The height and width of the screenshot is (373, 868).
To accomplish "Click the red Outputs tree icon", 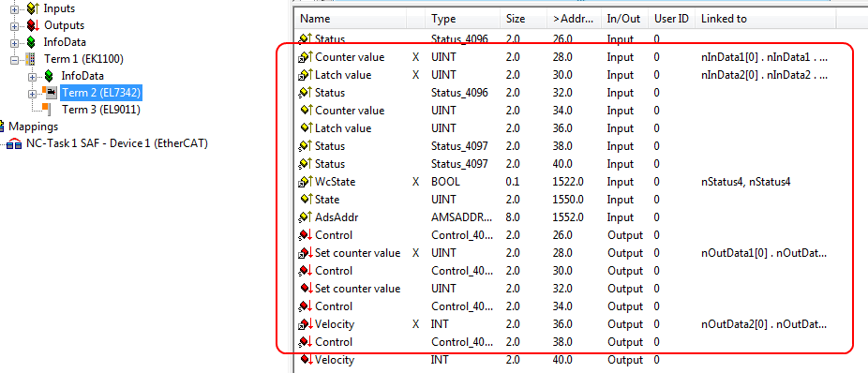I will [x=33, y=25].
